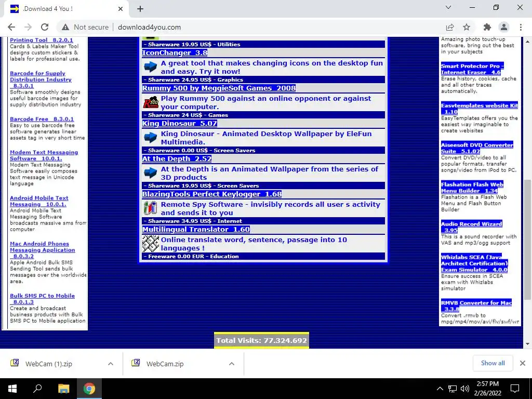Screen dimensions: 532x399
Task: Open the Audio Record Wizard 3.95 link
Action: pyautogui.click(x=471, y=227)
